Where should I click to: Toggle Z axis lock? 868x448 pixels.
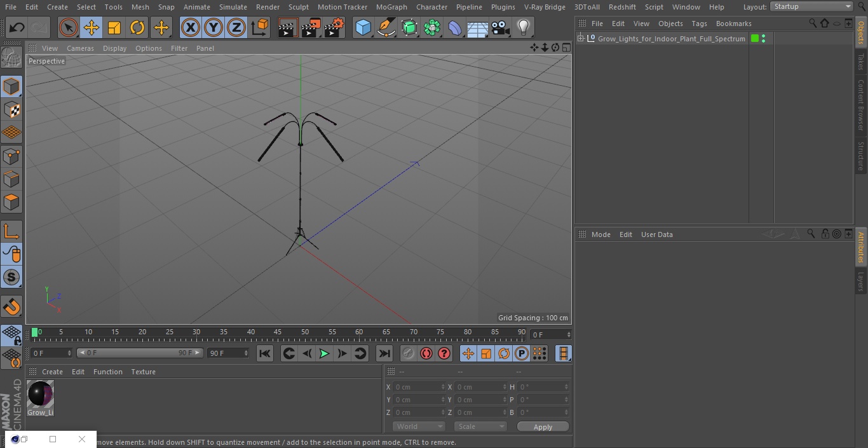(236, 27)
